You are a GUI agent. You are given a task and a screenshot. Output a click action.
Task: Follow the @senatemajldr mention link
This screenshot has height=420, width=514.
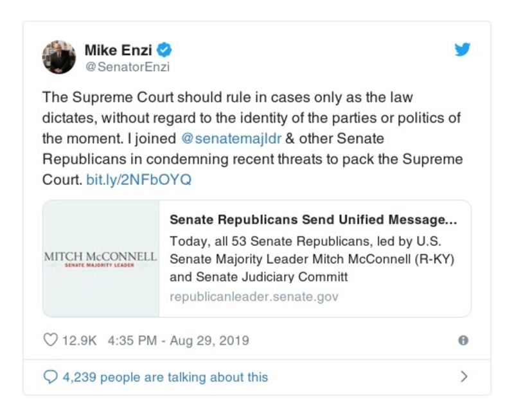click(x=218, y=139)
